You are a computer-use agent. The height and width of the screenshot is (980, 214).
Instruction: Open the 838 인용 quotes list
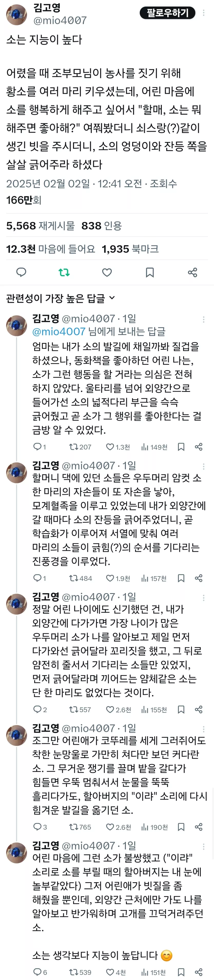click(x=101, y=226)
